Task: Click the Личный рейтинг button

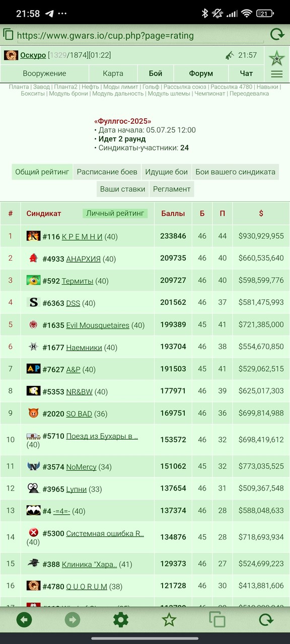Action: pos(115,213)
